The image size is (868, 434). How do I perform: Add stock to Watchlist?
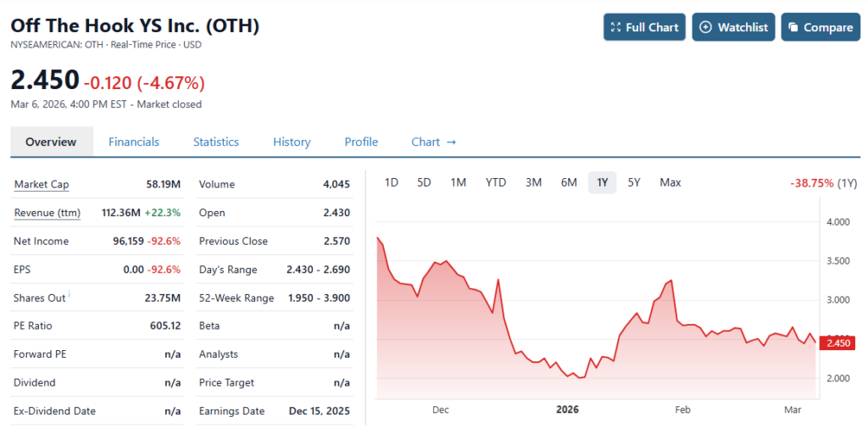coord(733,27)
